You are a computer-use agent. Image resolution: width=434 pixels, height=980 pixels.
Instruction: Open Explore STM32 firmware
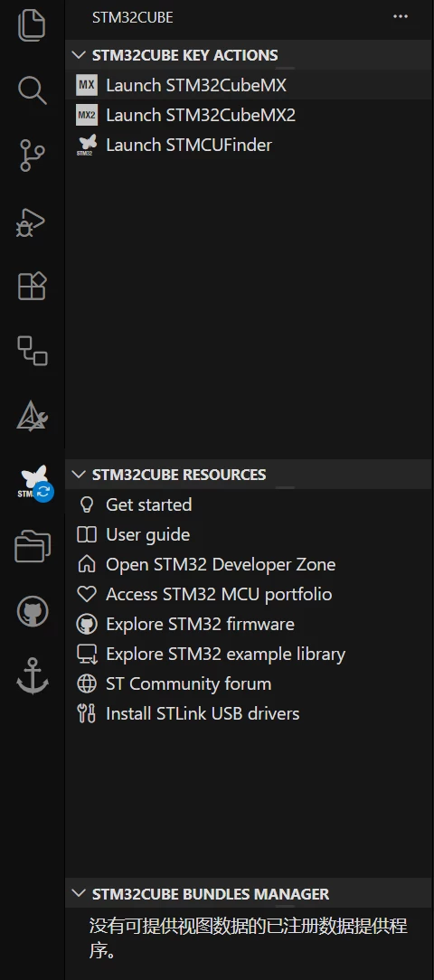[x=200, y=624]
